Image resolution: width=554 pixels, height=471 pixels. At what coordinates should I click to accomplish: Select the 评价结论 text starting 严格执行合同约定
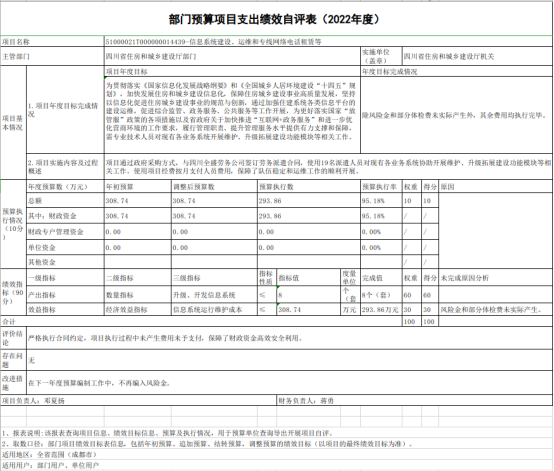tap(289, 338)
